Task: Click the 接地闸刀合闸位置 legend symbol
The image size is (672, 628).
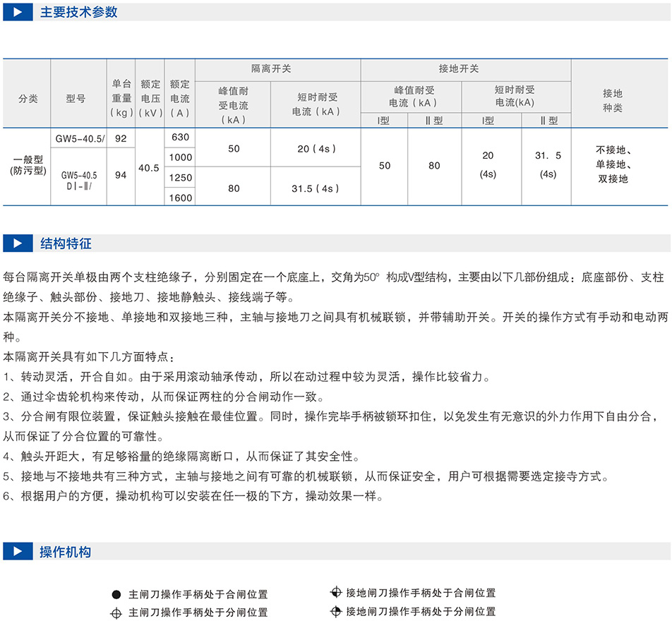Action: pos(335,593)
